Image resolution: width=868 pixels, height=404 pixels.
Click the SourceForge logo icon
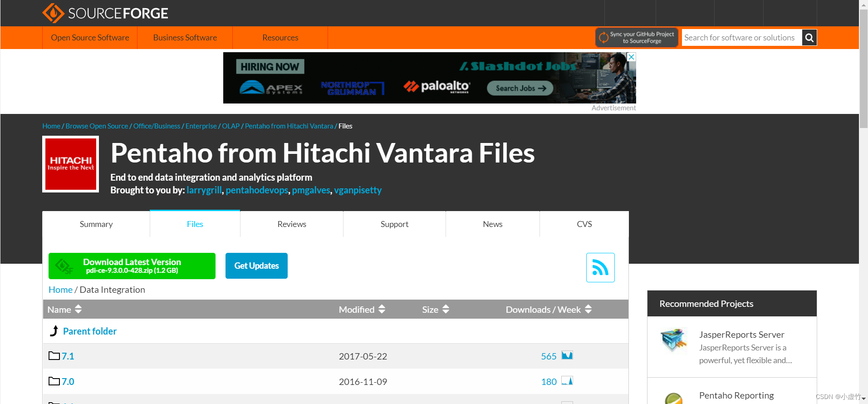(x=53, y=13)
